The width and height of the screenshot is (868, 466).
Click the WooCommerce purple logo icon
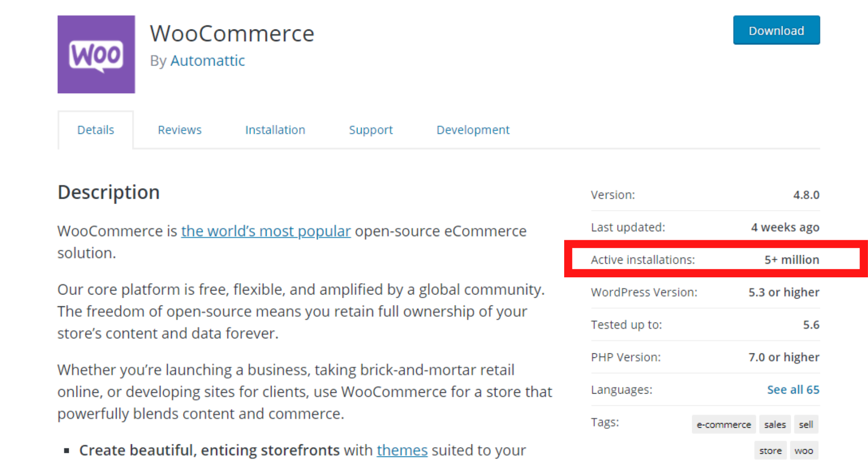[96, 54]
